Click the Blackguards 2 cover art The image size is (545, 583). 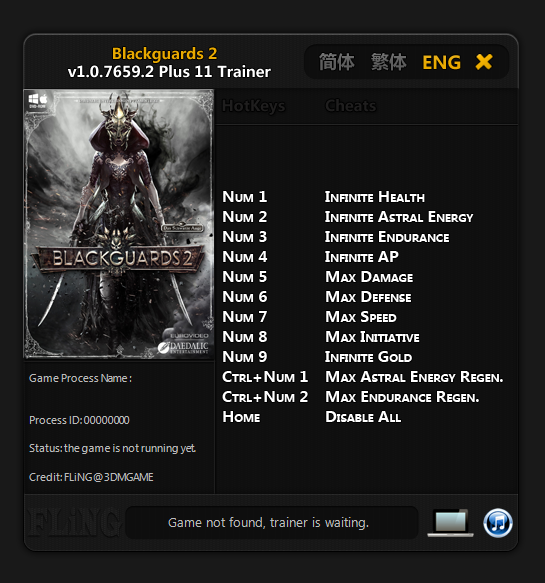(119, 223)
